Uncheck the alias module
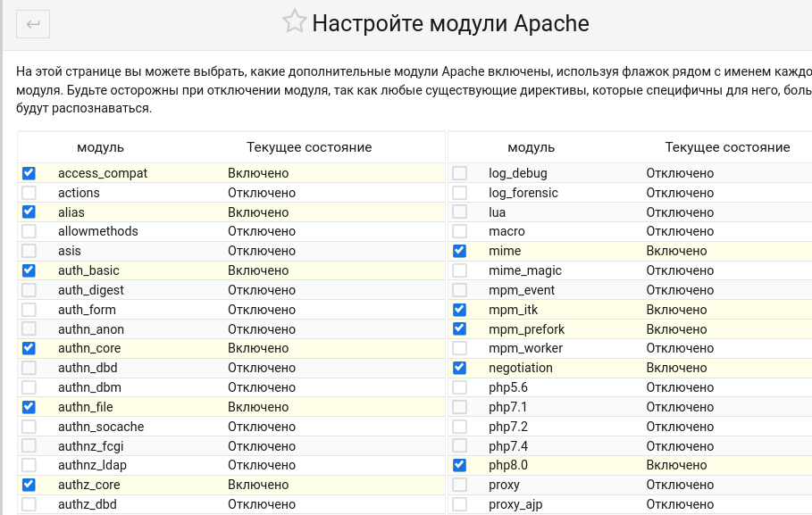The image size is (812, 515). point(29,212)
